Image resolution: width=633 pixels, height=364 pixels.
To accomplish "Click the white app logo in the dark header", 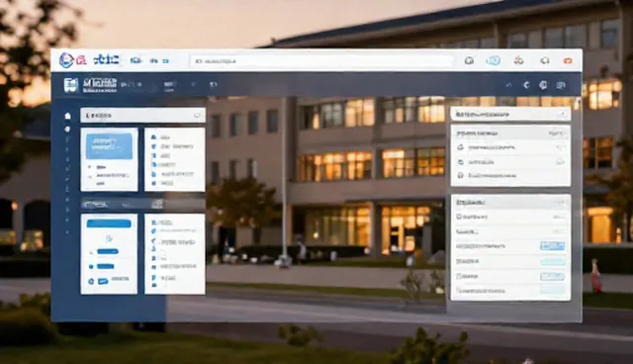I will coord(70,85).
